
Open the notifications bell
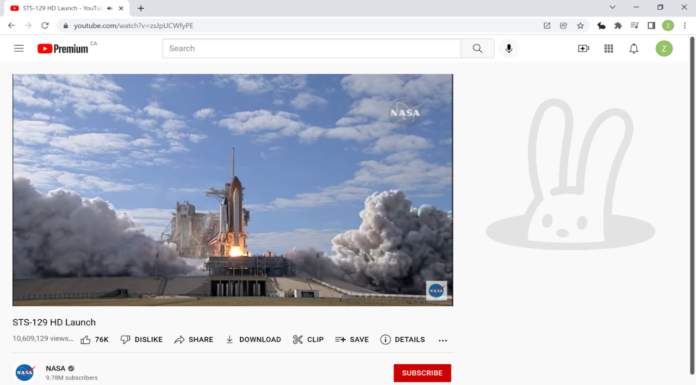coord(634,48)
